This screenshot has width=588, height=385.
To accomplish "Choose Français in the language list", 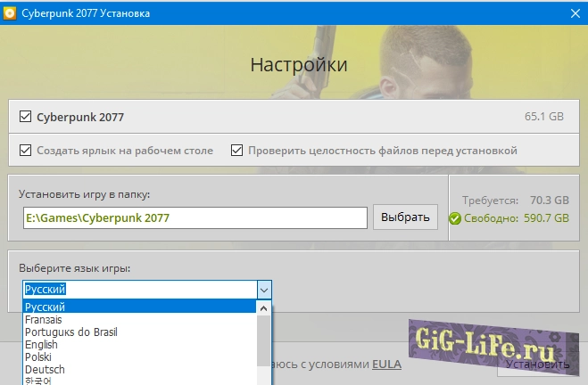I will coord(138,320).
